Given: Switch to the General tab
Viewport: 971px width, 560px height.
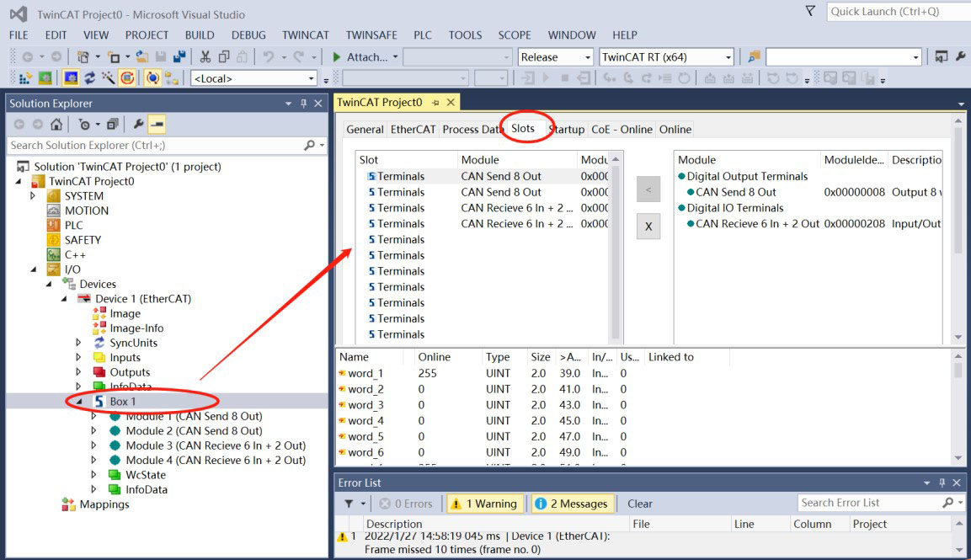Looking at the screenshot, I should [365, 130].
